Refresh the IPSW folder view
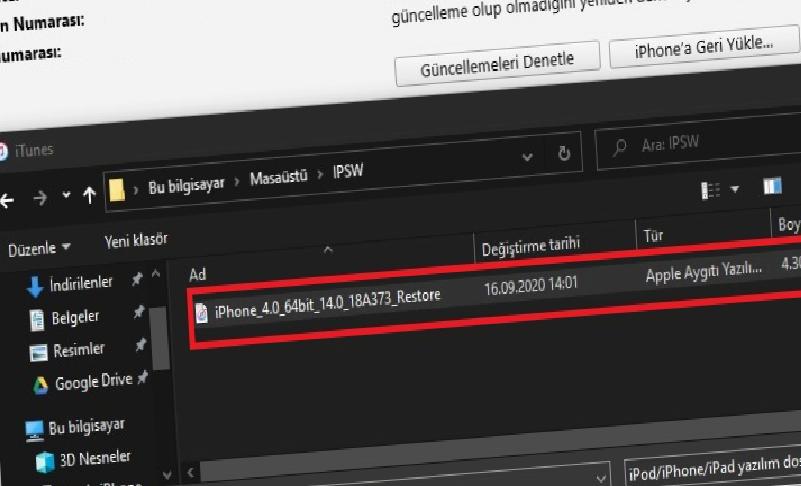Image resolution: width=801 pixels, height=486 pixels. pyautogui.click(x=564, y=153)
